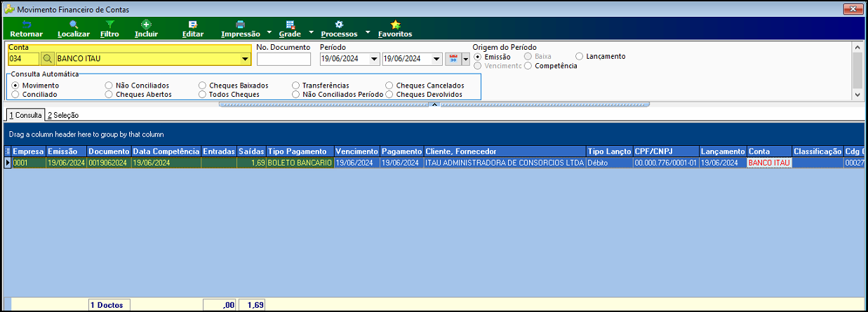Image resolution: width=868 pixels, height=312 pixels.
Task: Click the Grade toolbar icon
Action: 290,25
